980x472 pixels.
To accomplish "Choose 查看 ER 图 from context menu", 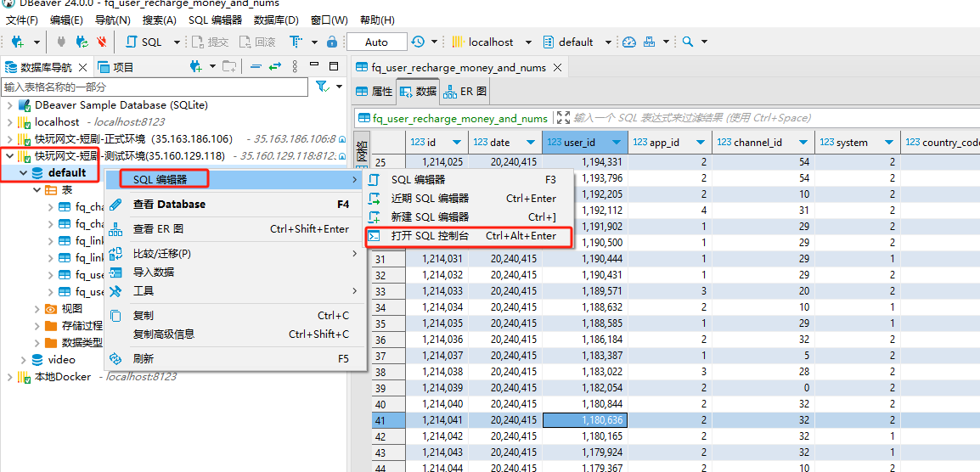I will [x=234, y=229].
